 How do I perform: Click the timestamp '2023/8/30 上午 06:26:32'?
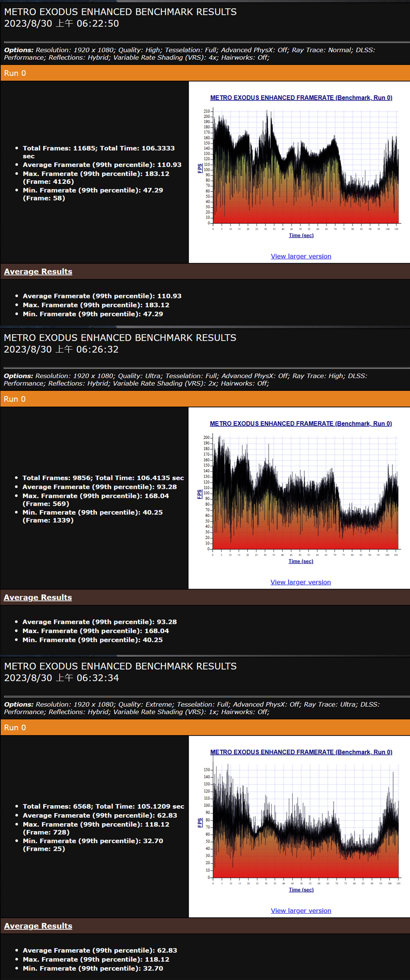[x=61, y=349]
